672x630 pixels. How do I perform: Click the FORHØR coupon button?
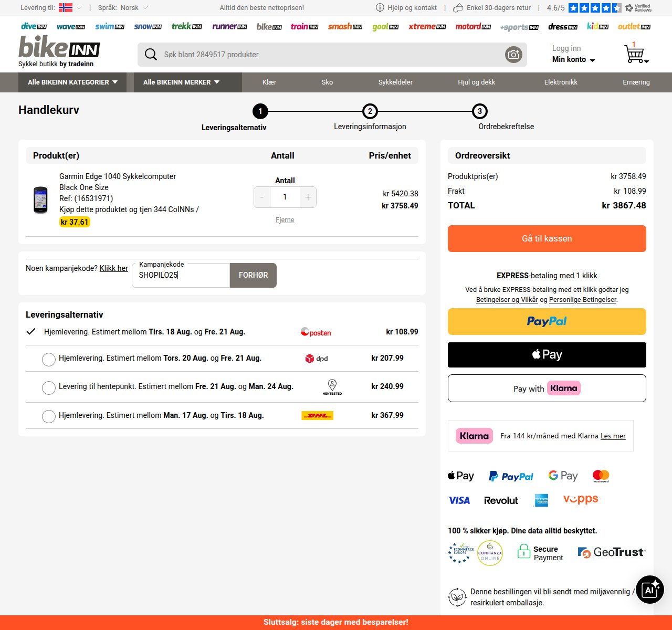(x=253, y=275)
